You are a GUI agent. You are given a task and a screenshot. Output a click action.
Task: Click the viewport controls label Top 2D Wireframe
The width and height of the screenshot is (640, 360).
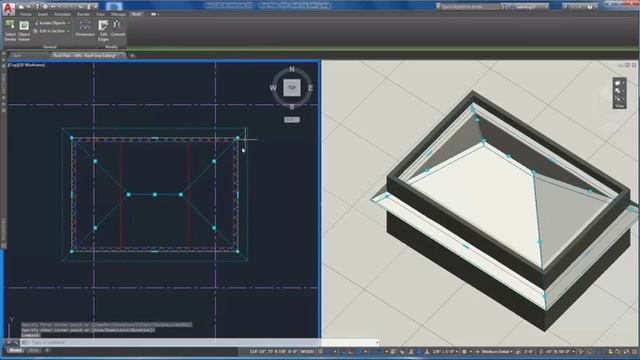coord(27,65)
